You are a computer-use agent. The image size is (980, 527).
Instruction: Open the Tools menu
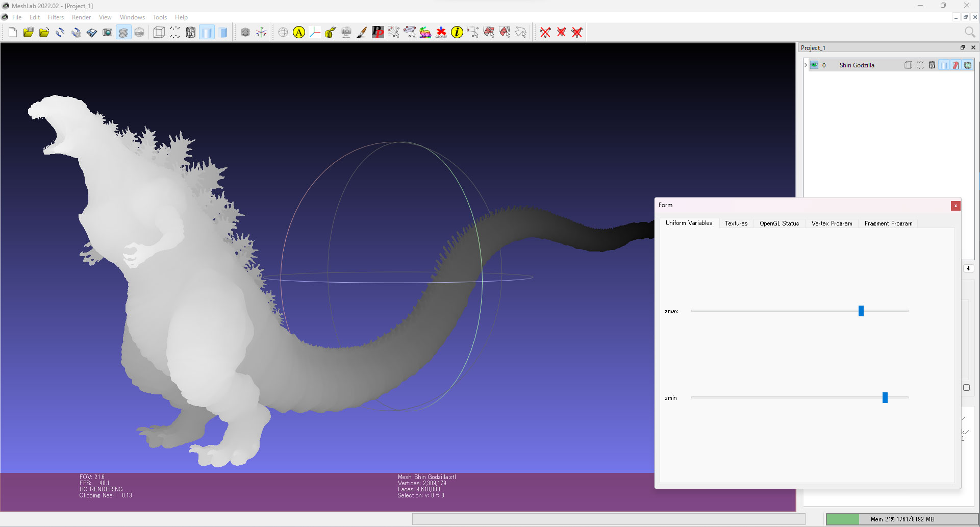coord(160,17)
